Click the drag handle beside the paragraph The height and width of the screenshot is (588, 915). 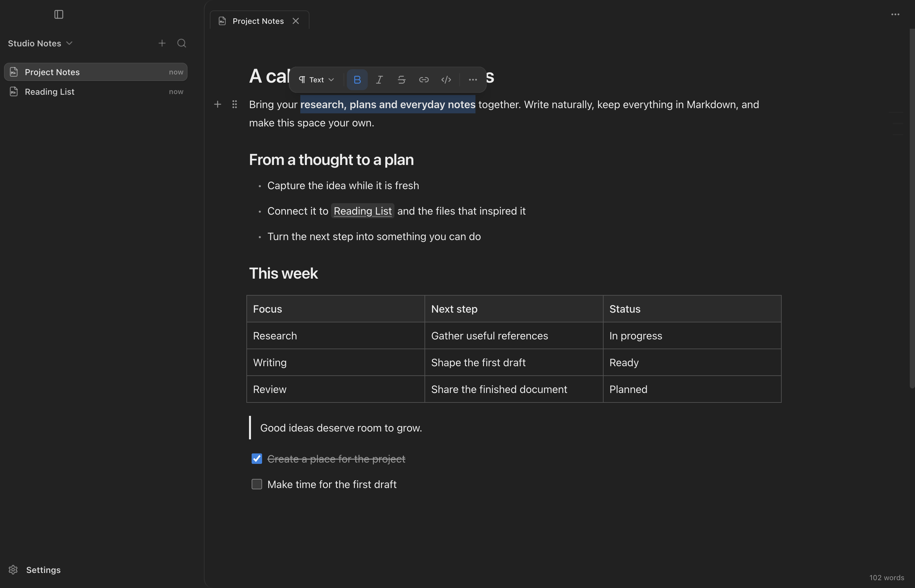coord(235,104)
